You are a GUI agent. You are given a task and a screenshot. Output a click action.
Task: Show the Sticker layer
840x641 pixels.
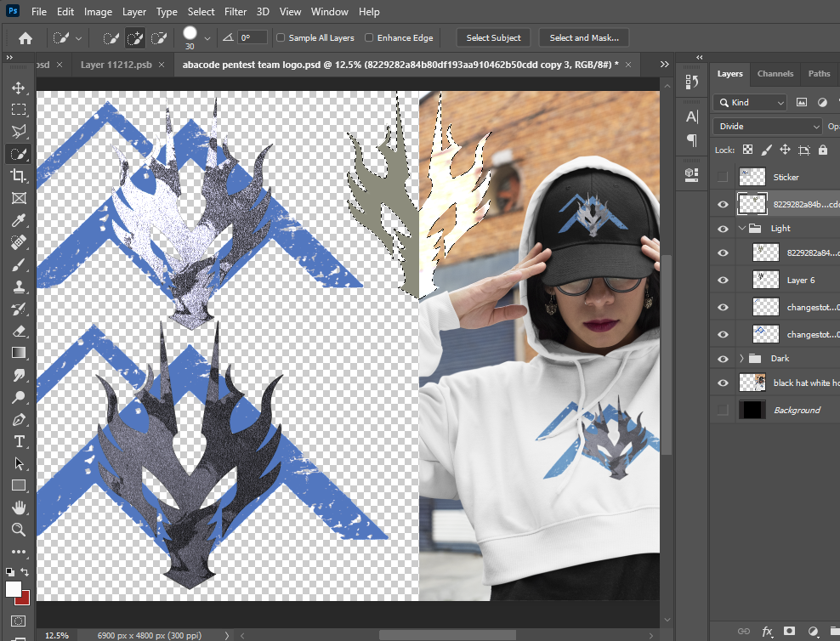[x=722, y=176]
